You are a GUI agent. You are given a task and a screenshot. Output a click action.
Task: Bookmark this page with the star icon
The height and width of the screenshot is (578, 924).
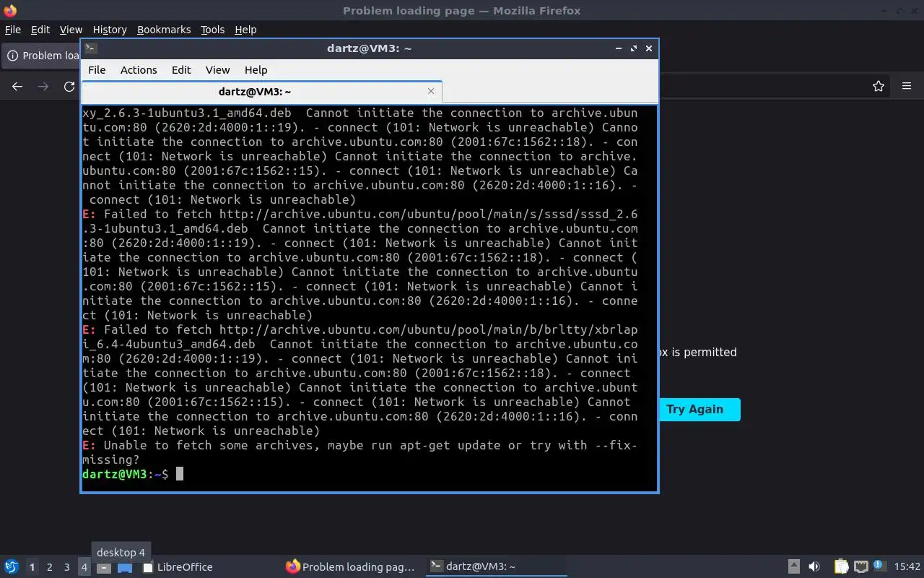[x=879, y=86]
